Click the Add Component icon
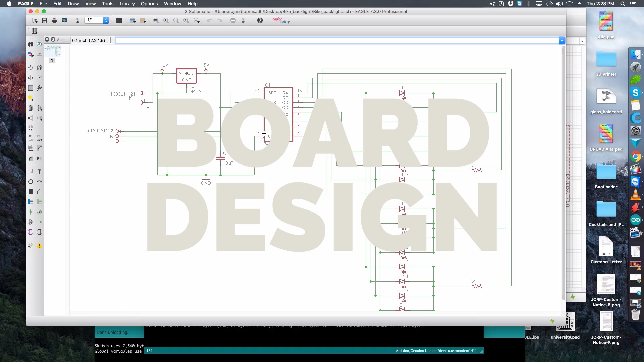The width and height of the screenshot is (644, 362). [x=39, y=108]
